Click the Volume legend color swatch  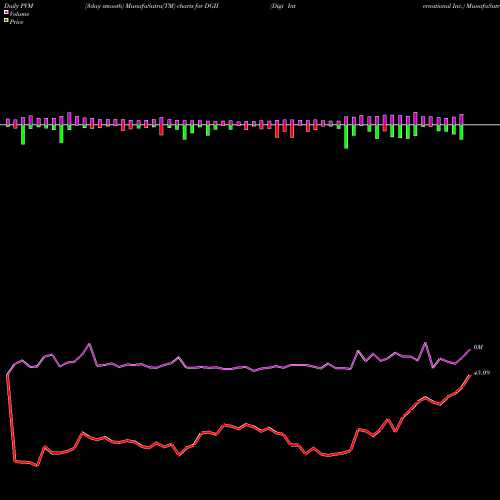pyautogui.click(x=6, y=13)
